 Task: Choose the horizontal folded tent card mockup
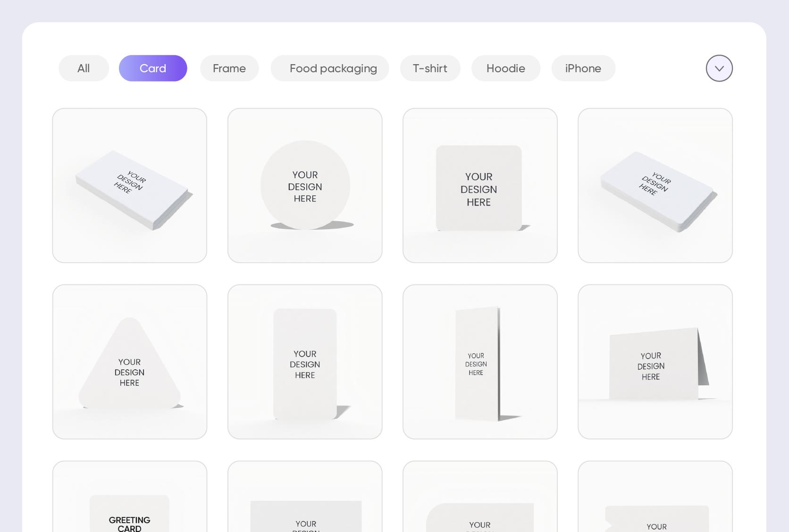[x=655, y=362]
